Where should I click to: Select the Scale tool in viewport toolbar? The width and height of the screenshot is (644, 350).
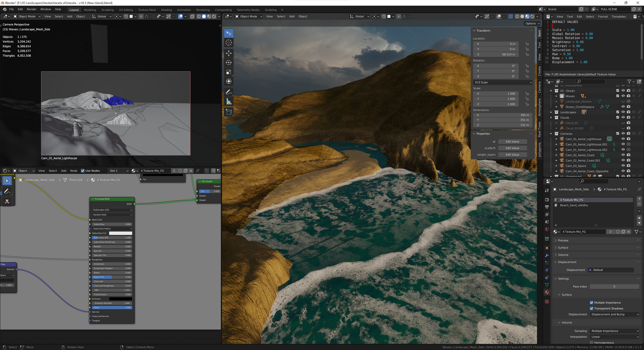point(229,72)
